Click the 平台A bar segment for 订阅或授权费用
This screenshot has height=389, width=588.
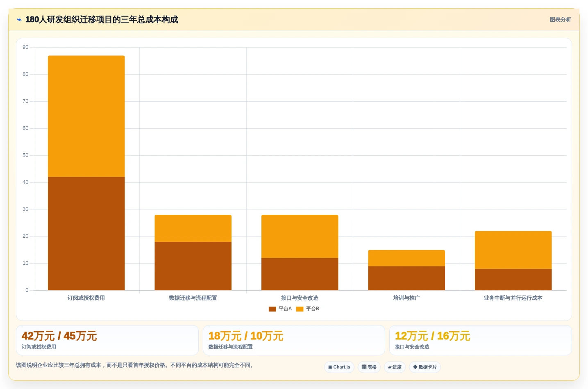click(x=86, y=234)
